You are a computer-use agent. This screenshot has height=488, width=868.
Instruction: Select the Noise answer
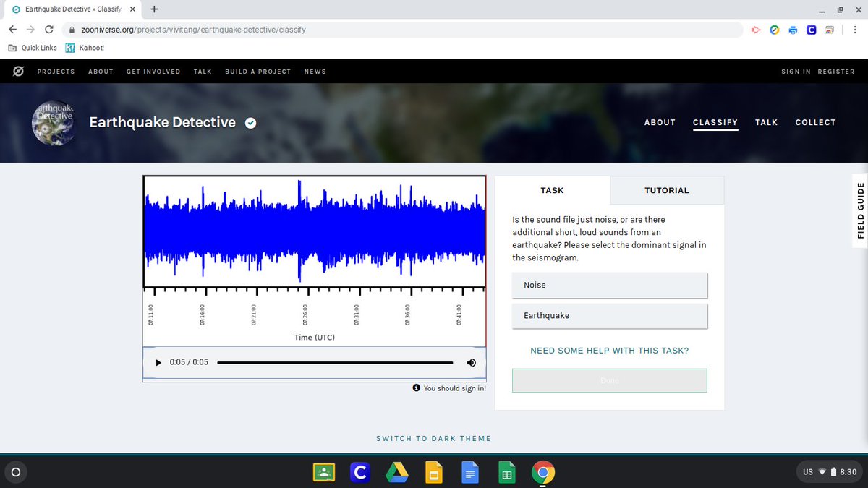click(x=610, y=285)
